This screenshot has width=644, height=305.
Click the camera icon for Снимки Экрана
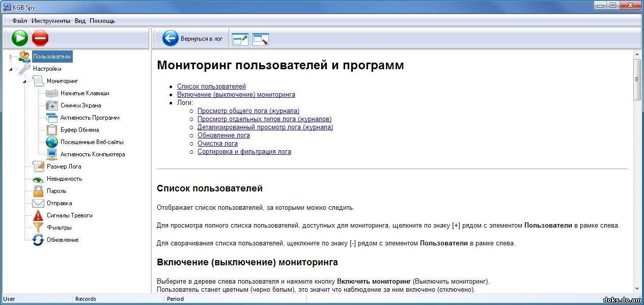click(52, 105)
